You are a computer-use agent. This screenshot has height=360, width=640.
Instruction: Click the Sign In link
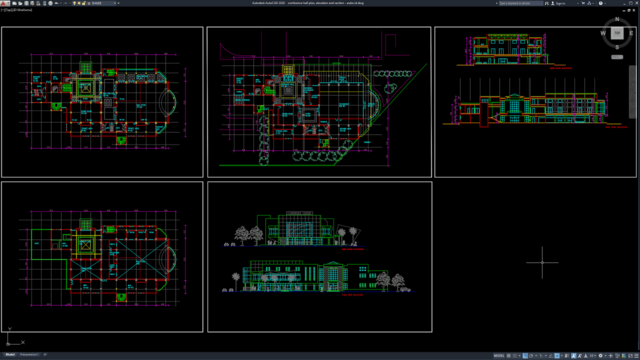pos(561,3)
